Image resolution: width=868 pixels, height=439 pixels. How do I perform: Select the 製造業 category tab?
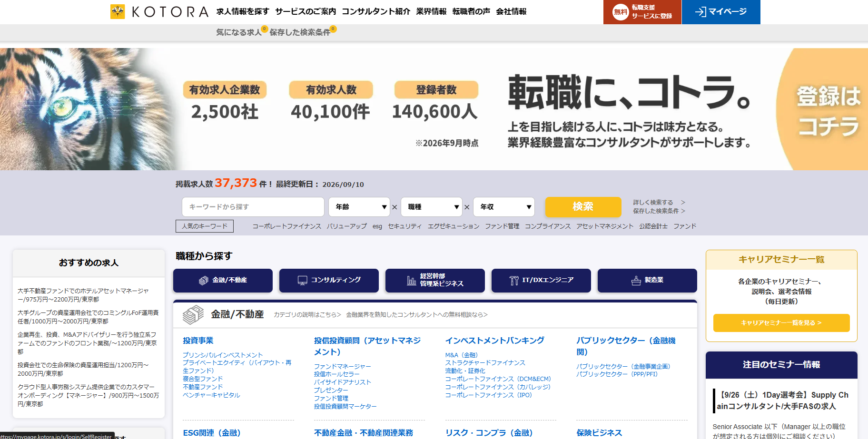pos(647,281)
